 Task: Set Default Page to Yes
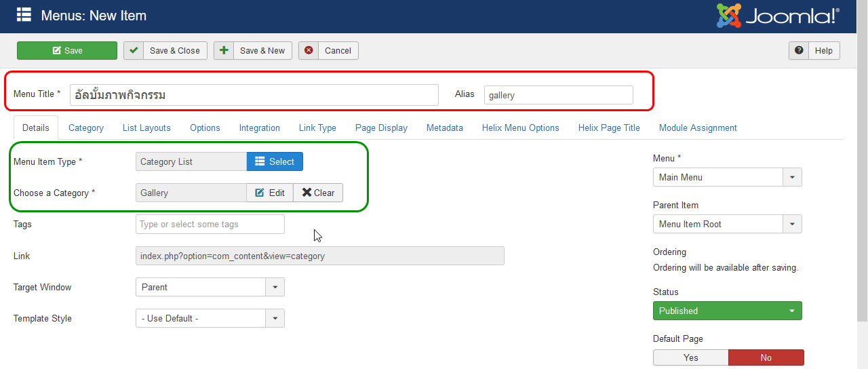click(690, 357)
